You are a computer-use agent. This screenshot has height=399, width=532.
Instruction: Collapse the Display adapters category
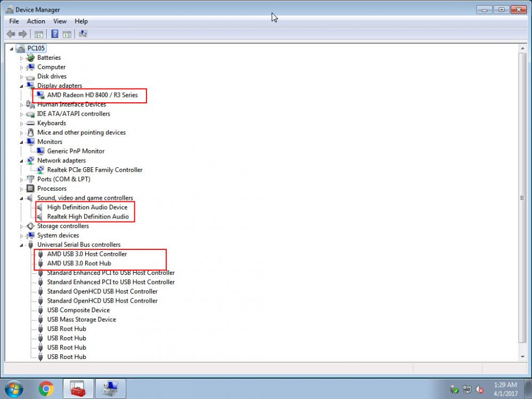21,86
